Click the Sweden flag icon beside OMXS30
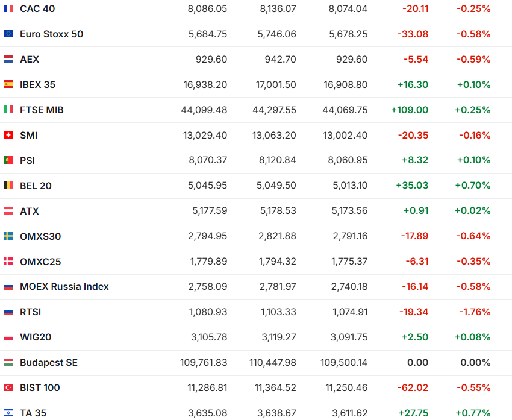The height and width of the screenshot is (420, 512). 8,237
